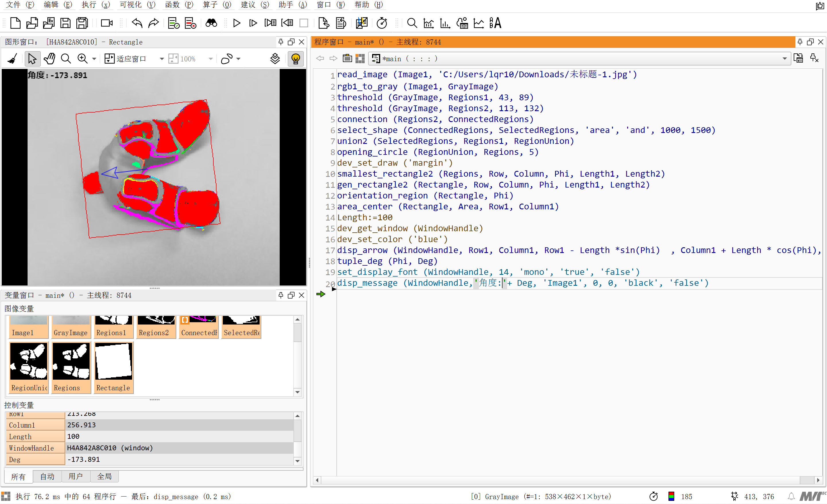Pin the graphics window panel
This screenshot has width=827, height=504.
point(281,42)
